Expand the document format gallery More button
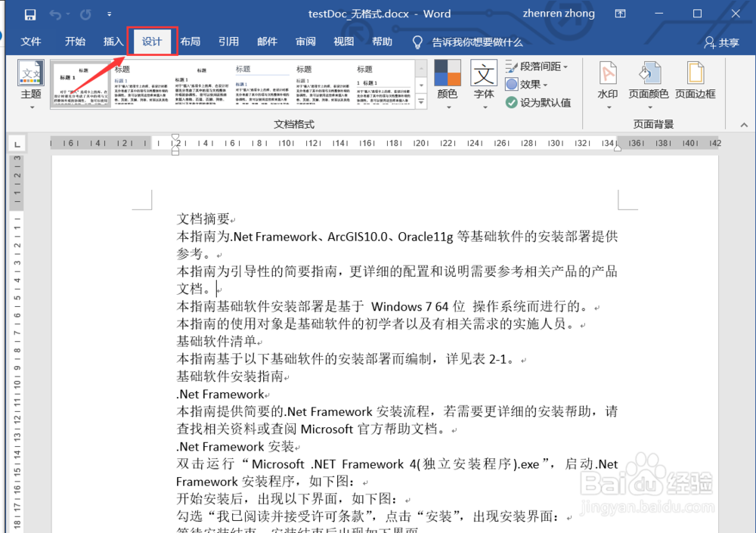Image resolution: width=756 pixels, height=533 pixels. point(421,102)
